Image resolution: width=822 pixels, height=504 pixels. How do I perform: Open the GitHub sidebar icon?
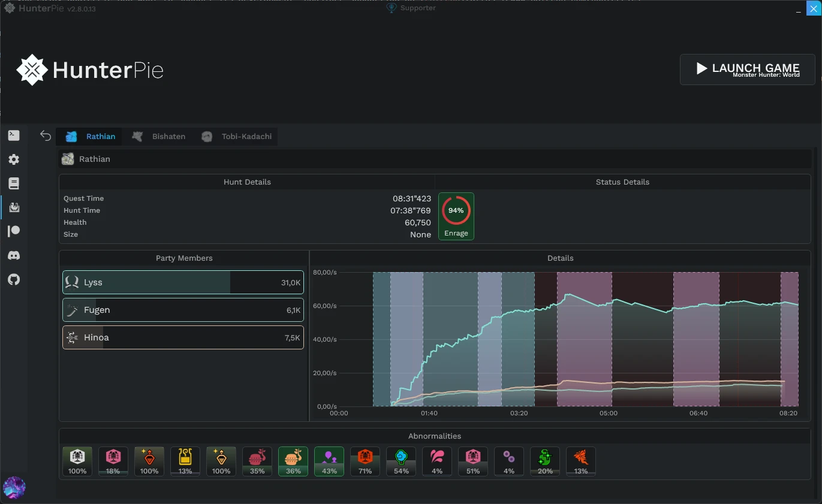click(x=14, y=279)
